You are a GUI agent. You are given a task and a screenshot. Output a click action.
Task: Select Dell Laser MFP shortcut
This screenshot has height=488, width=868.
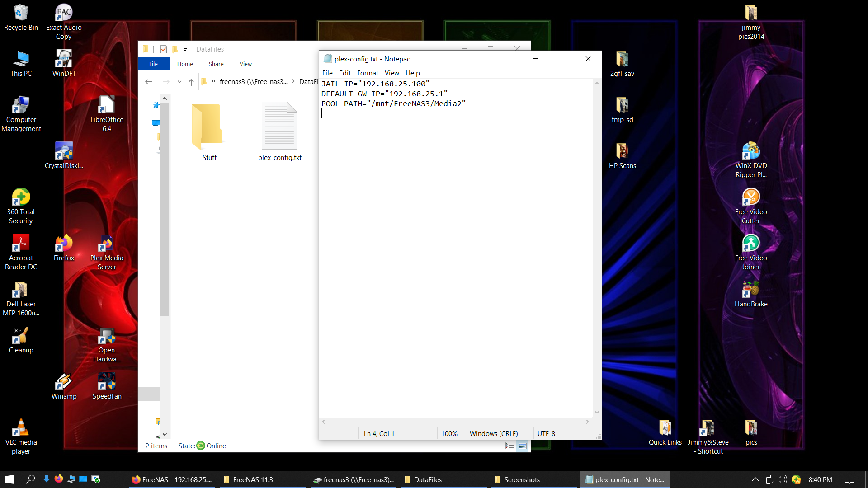point(21,299)
